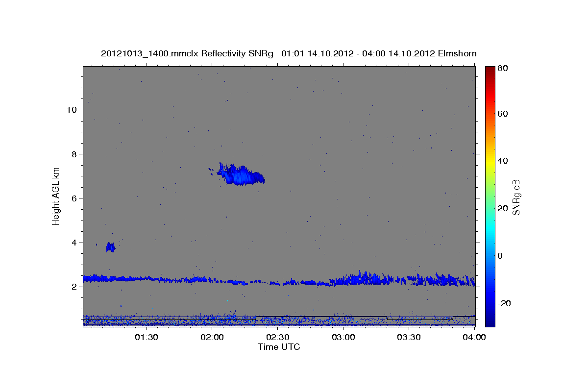Click the large blue cloud echo near 7 km
This screenshot has width=588, height=392.
240,175
